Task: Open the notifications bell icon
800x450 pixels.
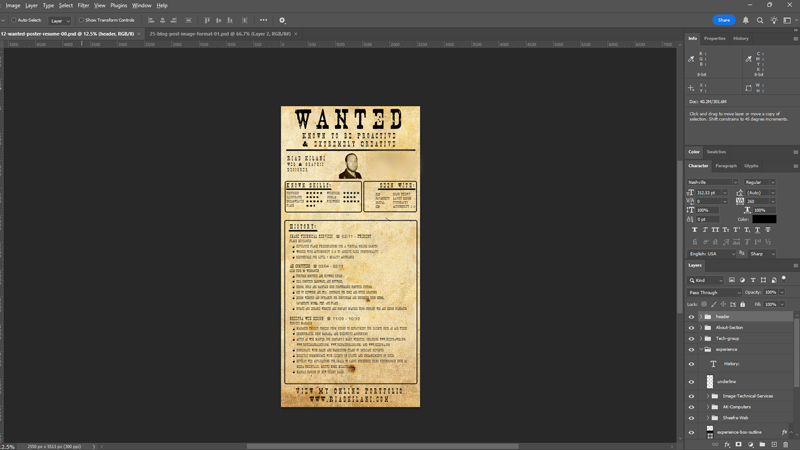Action: [x=746, y=20]
